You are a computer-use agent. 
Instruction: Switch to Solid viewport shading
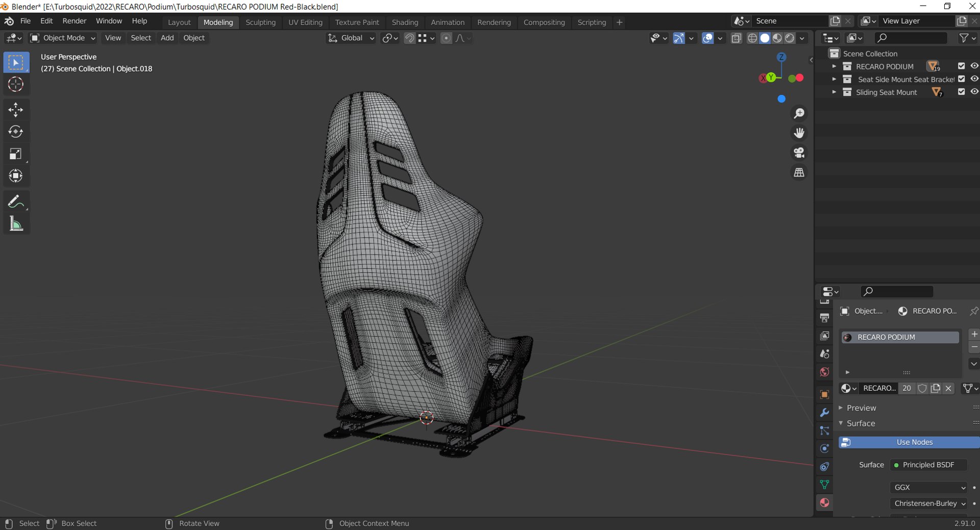765,38
